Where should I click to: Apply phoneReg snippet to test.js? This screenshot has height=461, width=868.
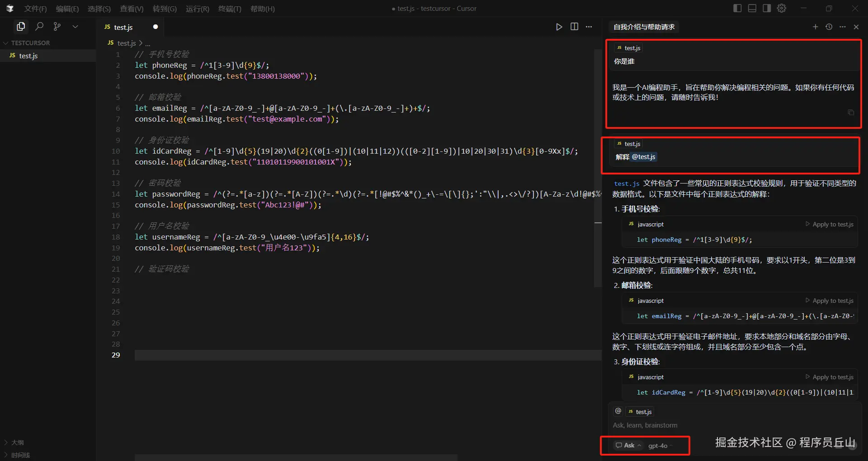click(829, 224)
